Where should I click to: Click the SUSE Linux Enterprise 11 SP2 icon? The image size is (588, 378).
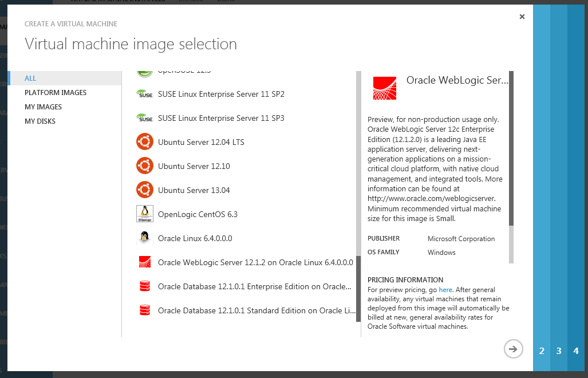pyautogui.click(x=145, y=94)
